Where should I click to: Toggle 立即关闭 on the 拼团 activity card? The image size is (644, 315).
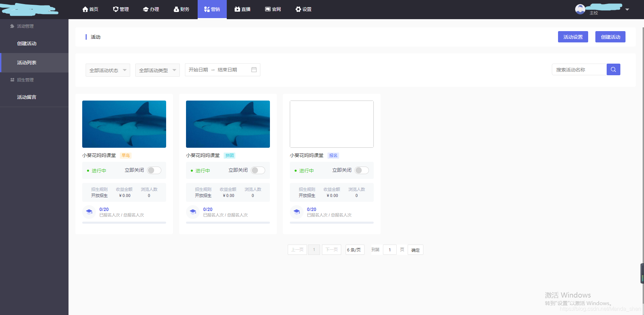258,170
